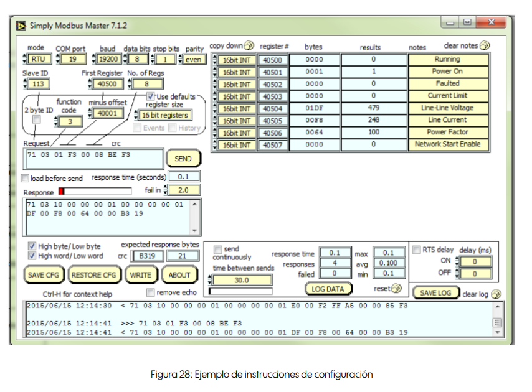Click the Faulted note cell

pos(448,83)
